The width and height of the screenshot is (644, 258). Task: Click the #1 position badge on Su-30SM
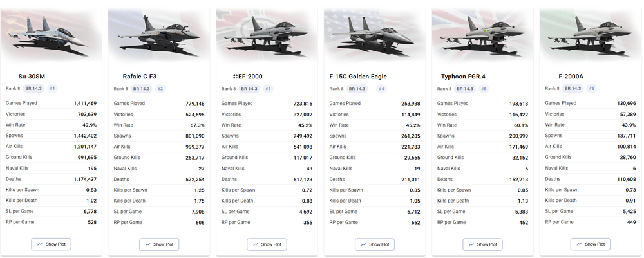coord(52,89)
